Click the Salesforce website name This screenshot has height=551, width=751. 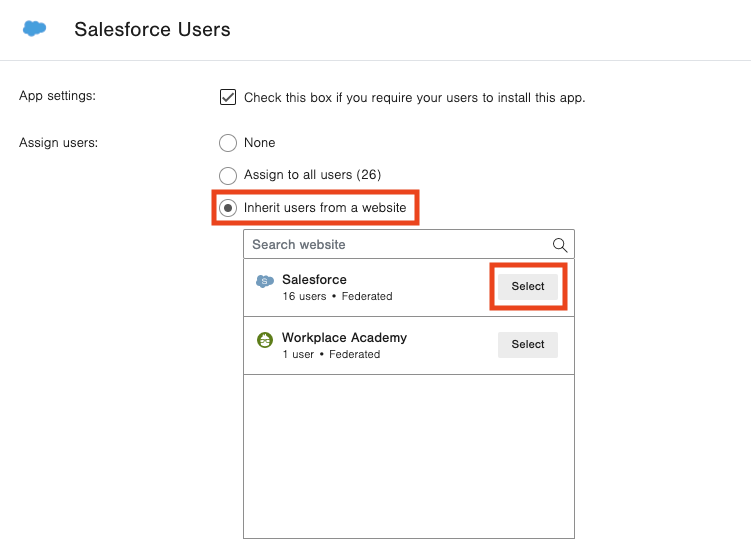pyautogui.click(x=314, y=279)
